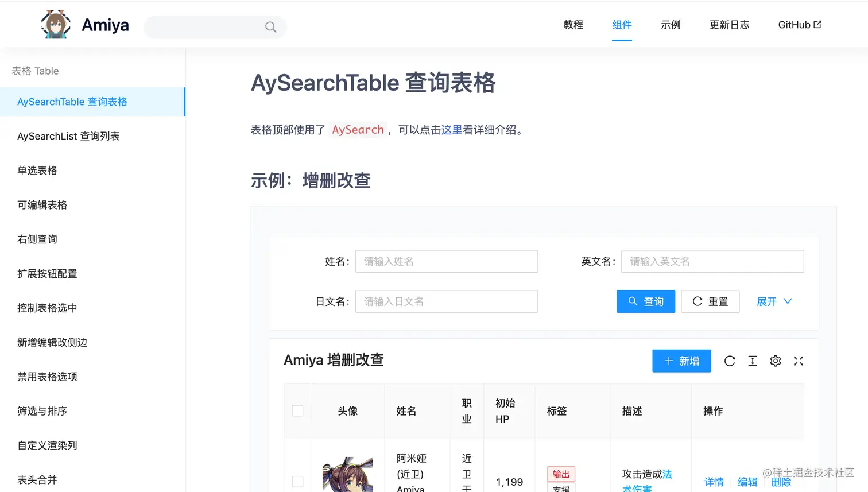The image size is (868, 492).
Task: Click the 表格 Table group label
Action: (35, 71)
